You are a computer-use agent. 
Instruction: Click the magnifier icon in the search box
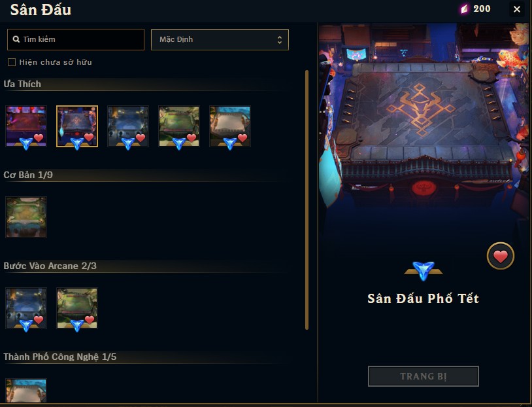(16, 39)
